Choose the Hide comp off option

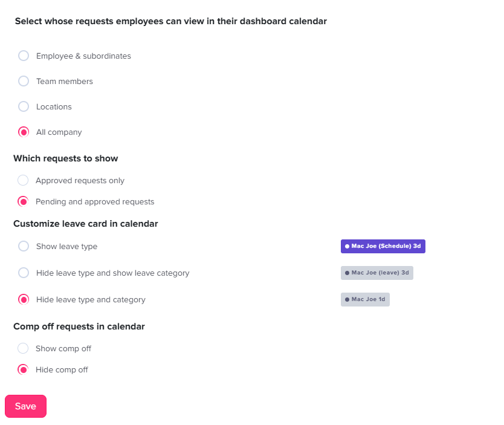(23, 369)
